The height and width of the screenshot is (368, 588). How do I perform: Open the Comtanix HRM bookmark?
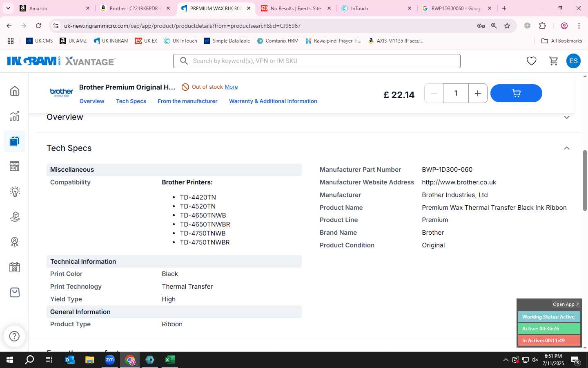(x=277, y=41)
